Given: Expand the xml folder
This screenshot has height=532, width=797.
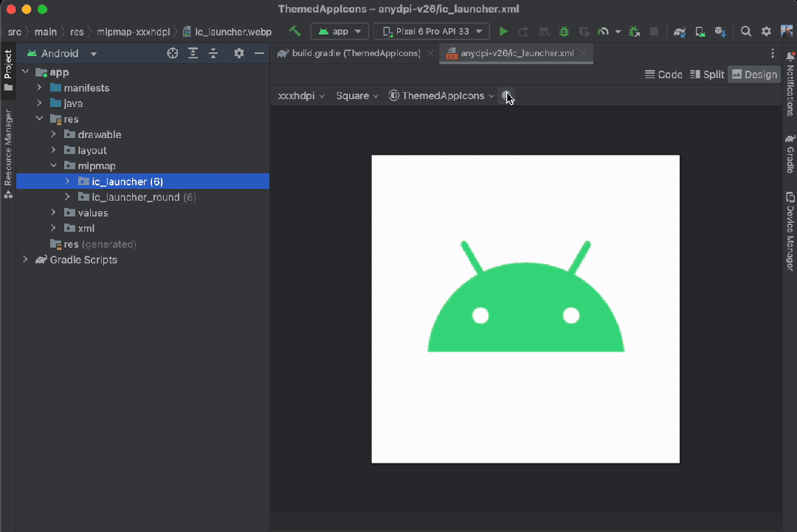Looking at the screenshot, I should tap(53, 228).
